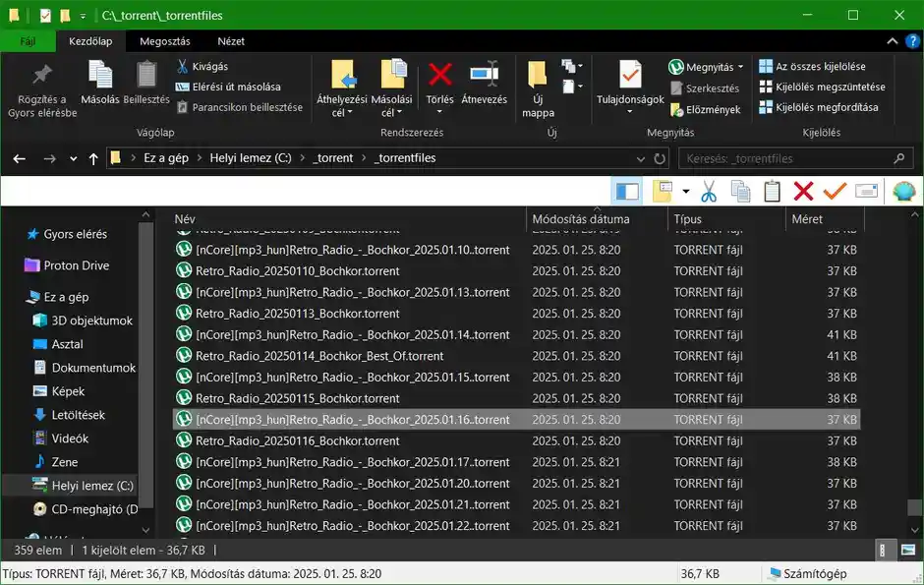Viewport: 924px width, 585px height.
Task: Switch to large icons view in status bar
Action: pos(908,551)
